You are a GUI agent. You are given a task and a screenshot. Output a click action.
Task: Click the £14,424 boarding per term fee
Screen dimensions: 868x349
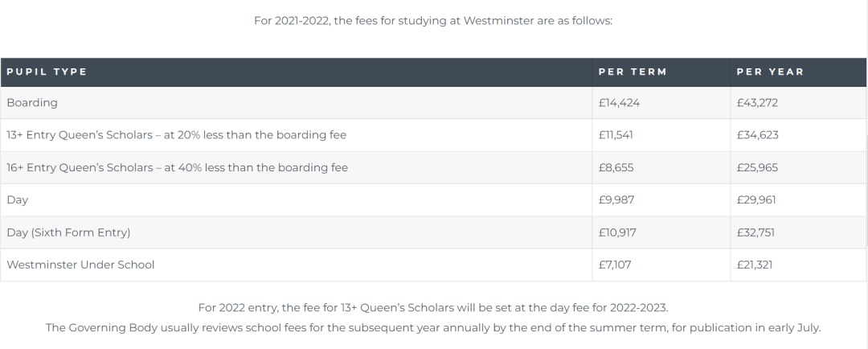619,103
